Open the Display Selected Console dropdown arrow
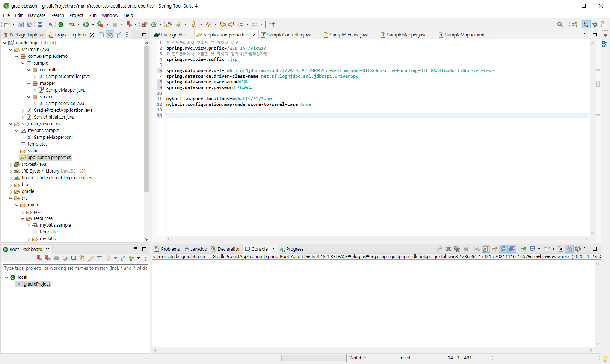Screen dimensions: 610x364 click(539, 249)
